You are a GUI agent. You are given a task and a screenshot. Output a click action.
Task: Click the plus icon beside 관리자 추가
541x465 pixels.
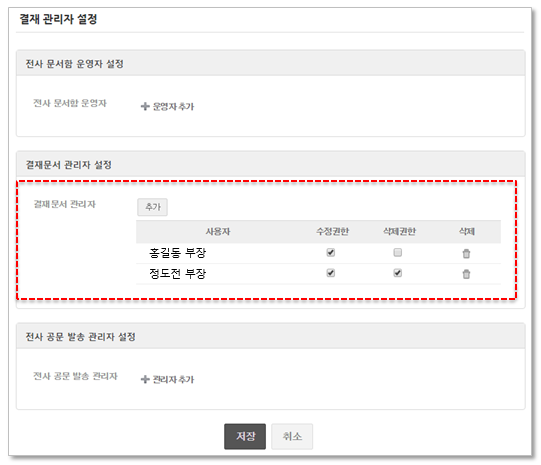145,379
